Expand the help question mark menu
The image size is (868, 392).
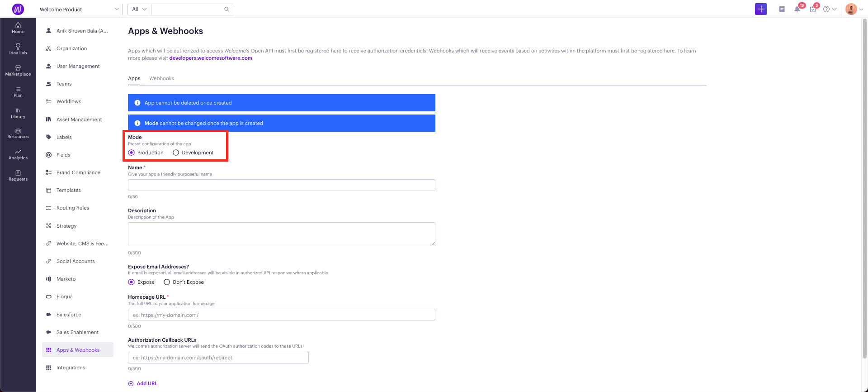830,9
